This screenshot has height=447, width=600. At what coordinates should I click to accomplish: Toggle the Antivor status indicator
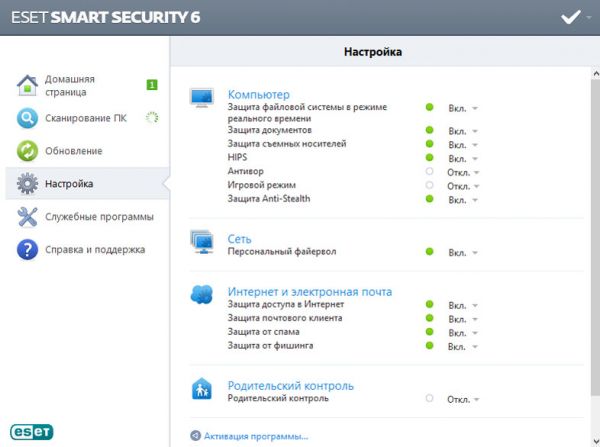pos(429,172)
